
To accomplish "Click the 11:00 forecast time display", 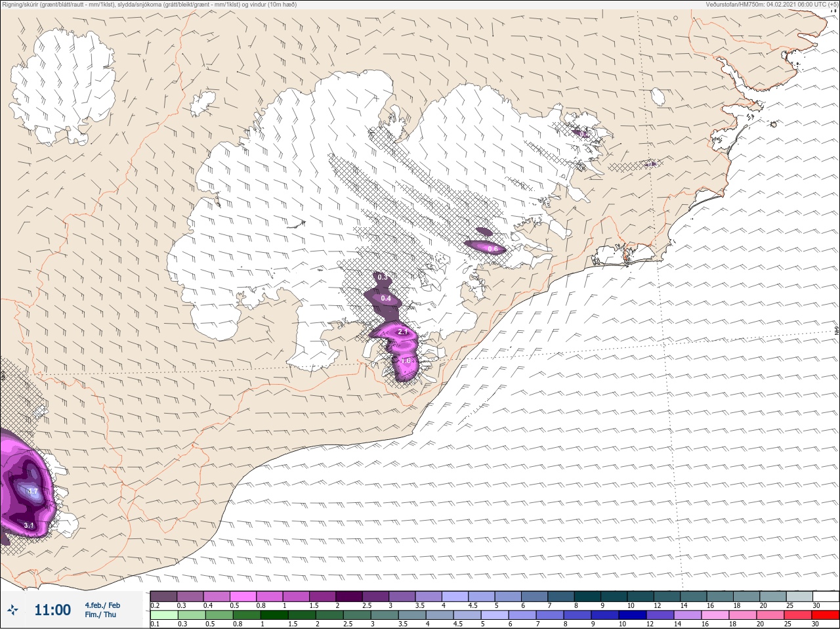I will click(52, 610).
